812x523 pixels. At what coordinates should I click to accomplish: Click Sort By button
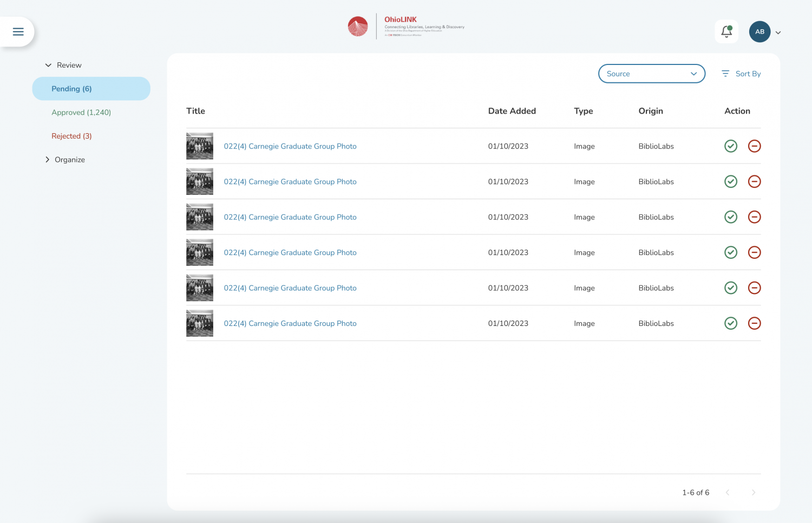tap(741, 74)
